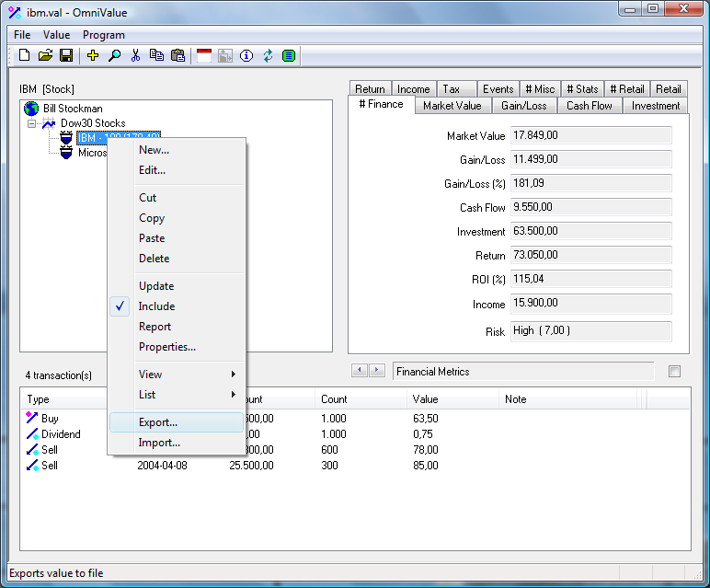Click the Copy toolbar icon
The height and width of the screenshot is (588, 710).
pos(156,56)
